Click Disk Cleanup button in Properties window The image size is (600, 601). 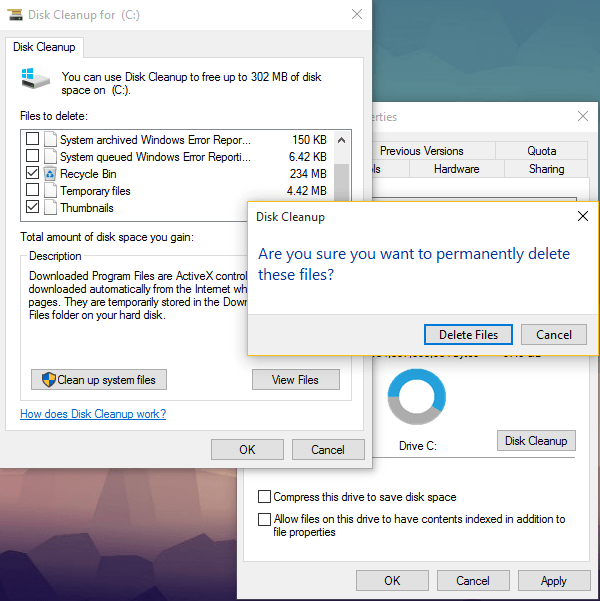[536, 441]
